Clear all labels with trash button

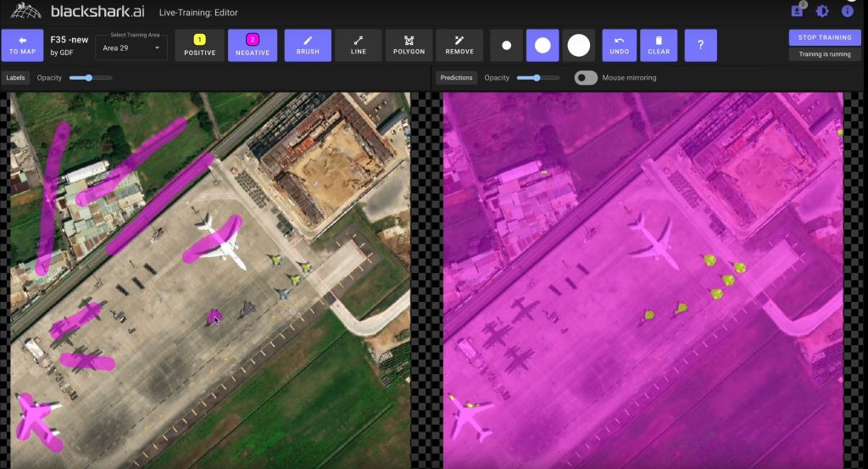click(658, 46)
